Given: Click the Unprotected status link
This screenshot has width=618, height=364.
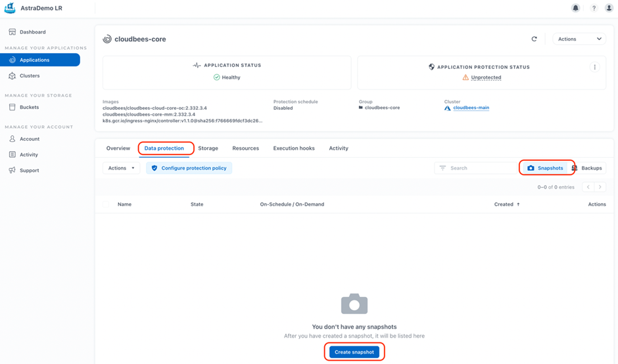Looking at the screenshot, I should click(x=486, y=78).
